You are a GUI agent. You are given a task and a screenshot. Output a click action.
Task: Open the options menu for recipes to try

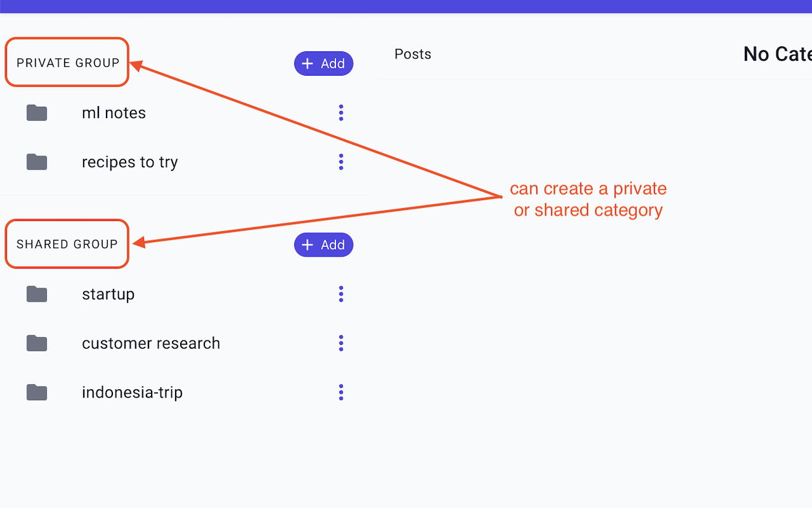(341, 162)
